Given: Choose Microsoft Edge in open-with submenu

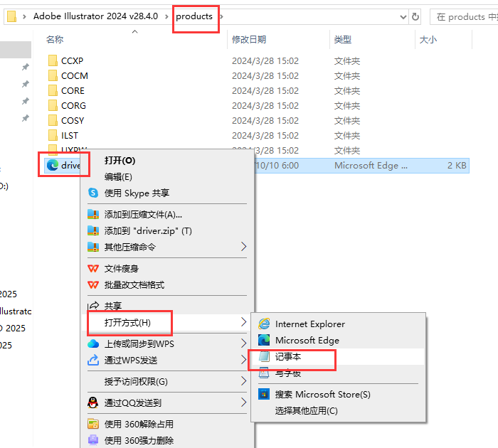Looking at the screenshot, I should point(307,340).
